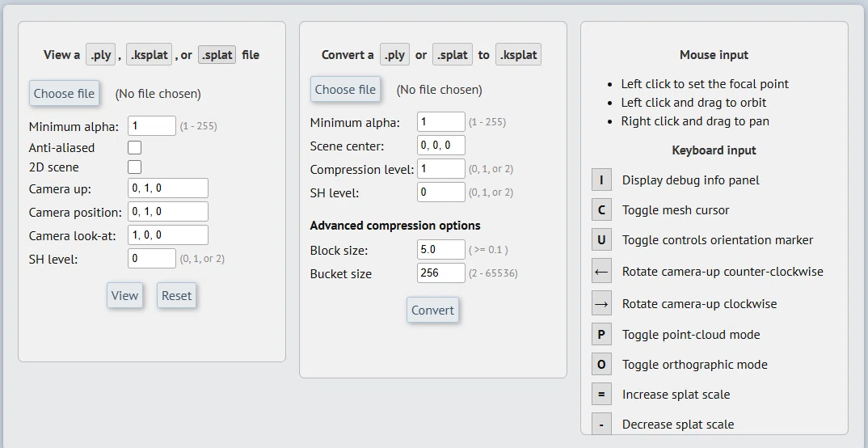Click the C key icon for mesh cursor
Screen dimensions: 868x448
[x=601, y=210]
